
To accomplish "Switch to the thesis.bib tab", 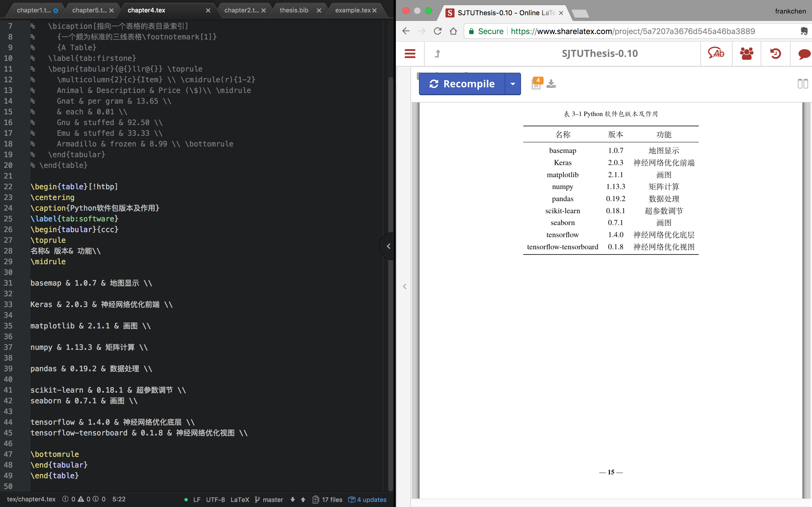I will (294, 10).
